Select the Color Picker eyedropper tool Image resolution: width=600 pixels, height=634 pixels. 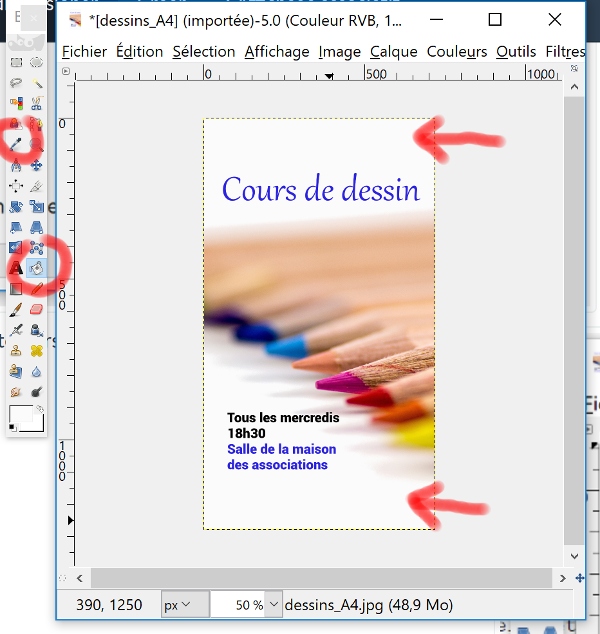16,144
